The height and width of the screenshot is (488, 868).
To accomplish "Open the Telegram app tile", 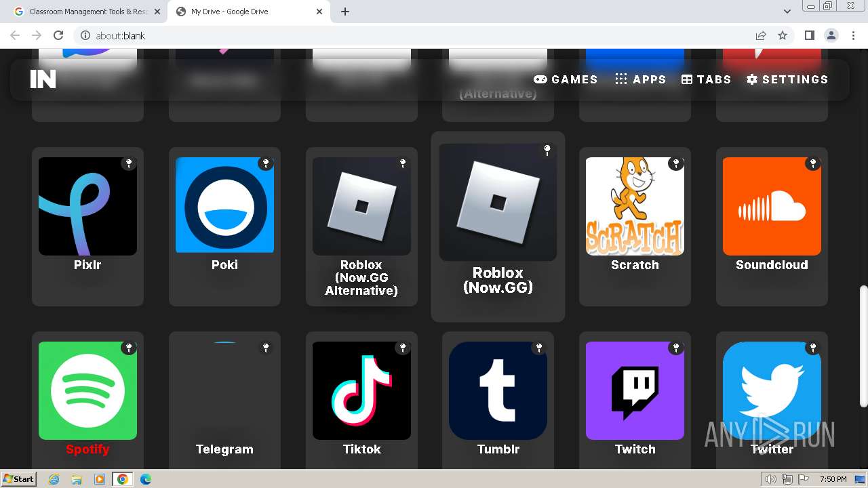I will pos(224,400).
